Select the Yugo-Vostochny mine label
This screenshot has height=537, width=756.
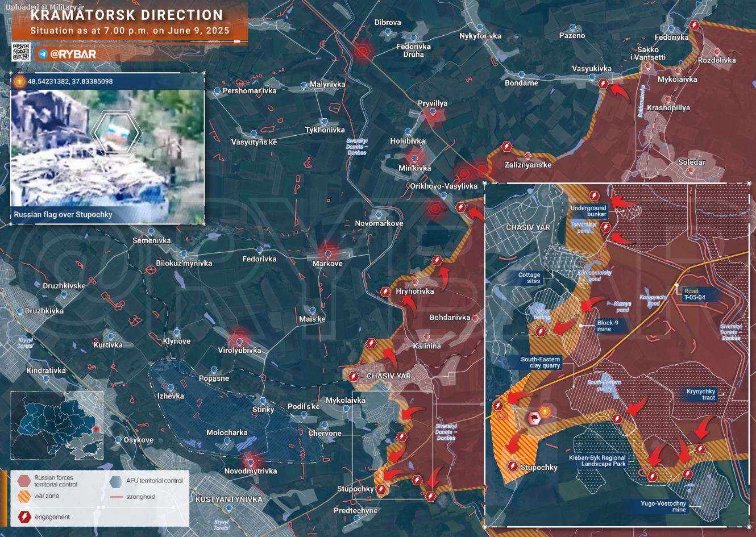(x=663, y=506)
